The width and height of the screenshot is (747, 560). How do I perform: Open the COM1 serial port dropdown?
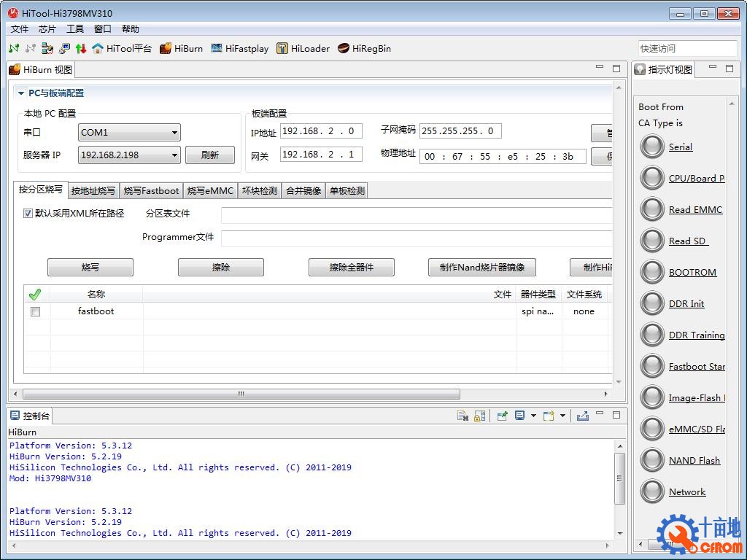(130, 133)
